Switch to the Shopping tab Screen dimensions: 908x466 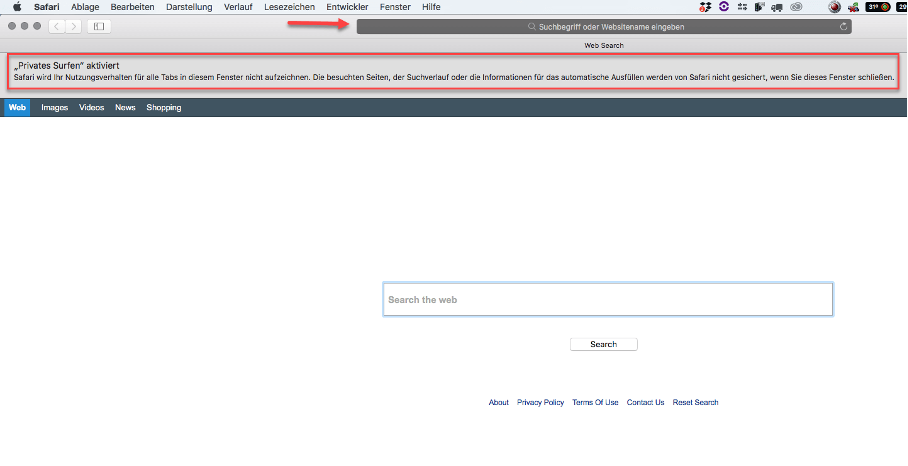pos(164,107)
